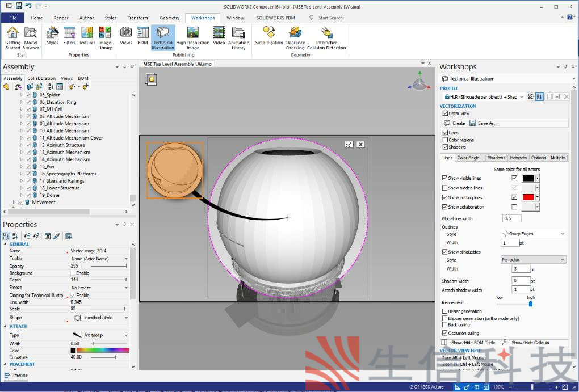This screenshot has width=579, height=392.
Task: Click the orange dome detail thumbnail in viewport
Action: tap(175, 170)
